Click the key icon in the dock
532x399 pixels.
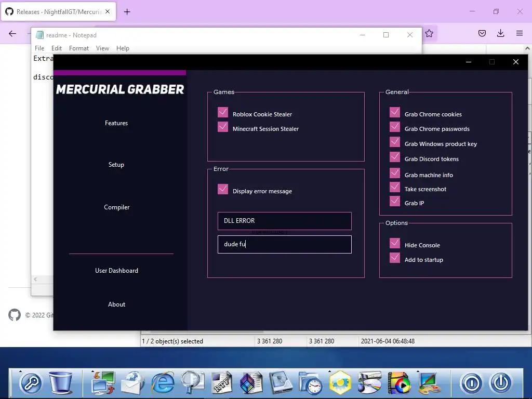point(31,383)
